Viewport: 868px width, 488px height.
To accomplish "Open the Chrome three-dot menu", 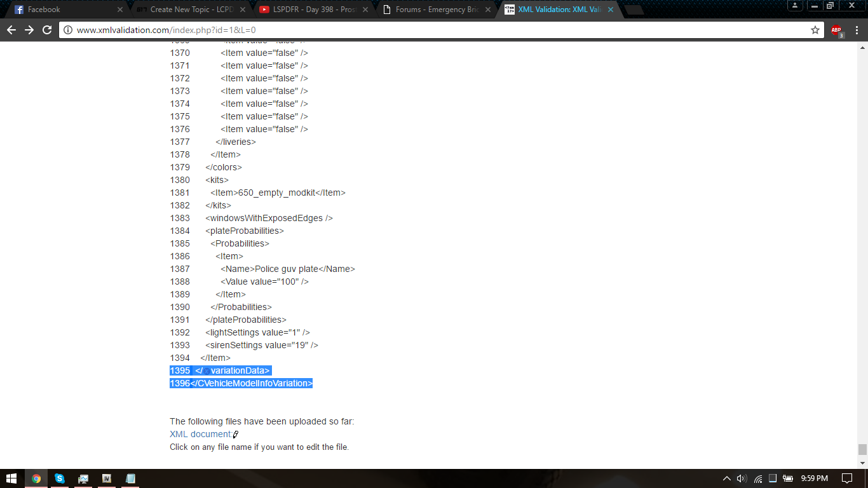I will pyautogui.click(x=857, y=30).
